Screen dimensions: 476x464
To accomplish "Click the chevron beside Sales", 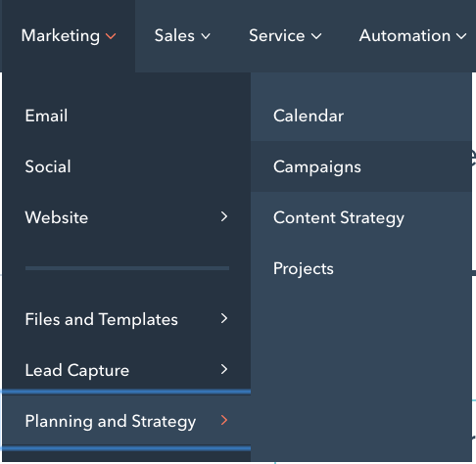I will 206,36.
